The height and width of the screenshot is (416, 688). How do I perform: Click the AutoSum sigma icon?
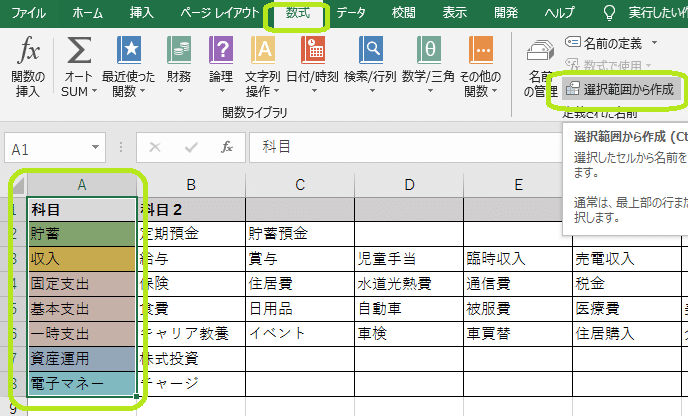pos(79,50)
